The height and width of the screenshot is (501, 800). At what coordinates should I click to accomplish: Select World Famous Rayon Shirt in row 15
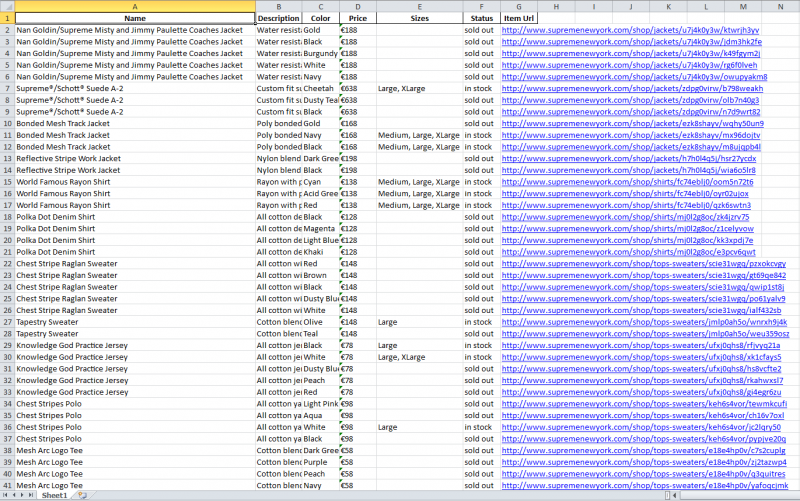pos(135,182)
